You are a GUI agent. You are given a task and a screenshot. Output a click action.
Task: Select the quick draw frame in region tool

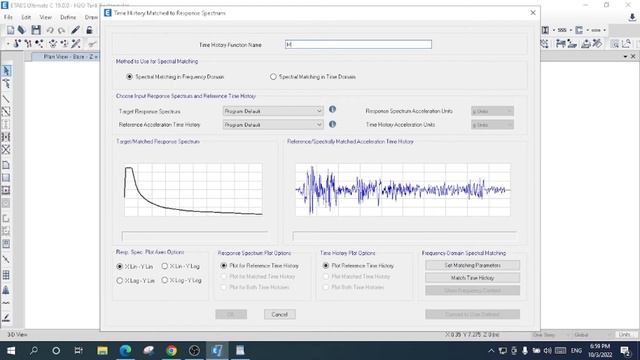[6, 111]
